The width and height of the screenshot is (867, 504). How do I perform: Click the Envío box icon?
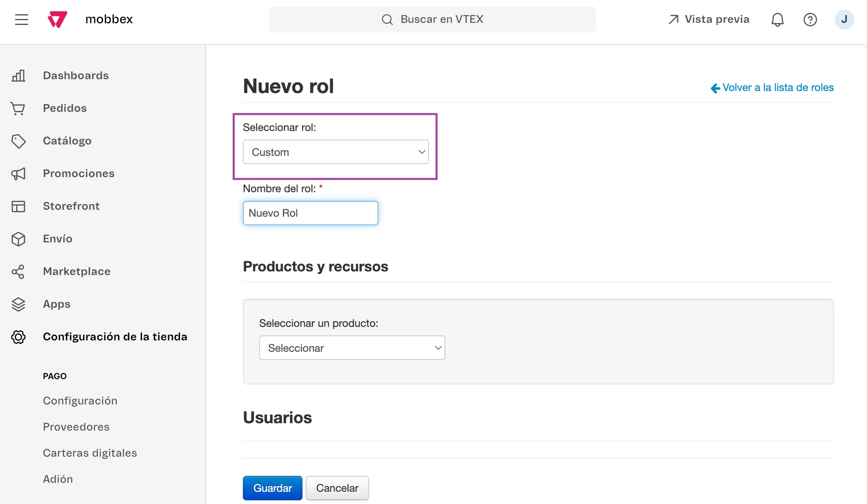coord(18,239)
